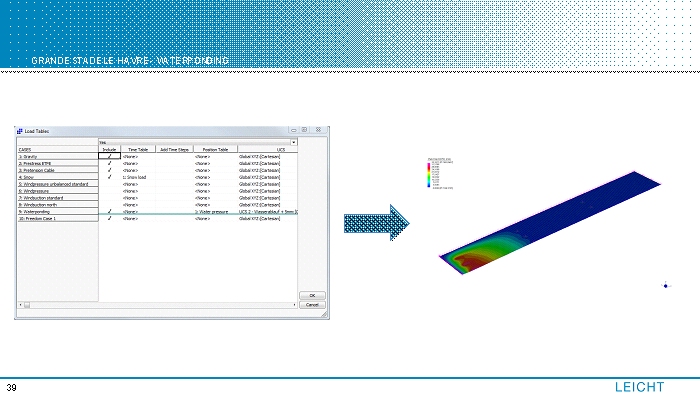Close the Load Tables dialog

tap(318, 130)
